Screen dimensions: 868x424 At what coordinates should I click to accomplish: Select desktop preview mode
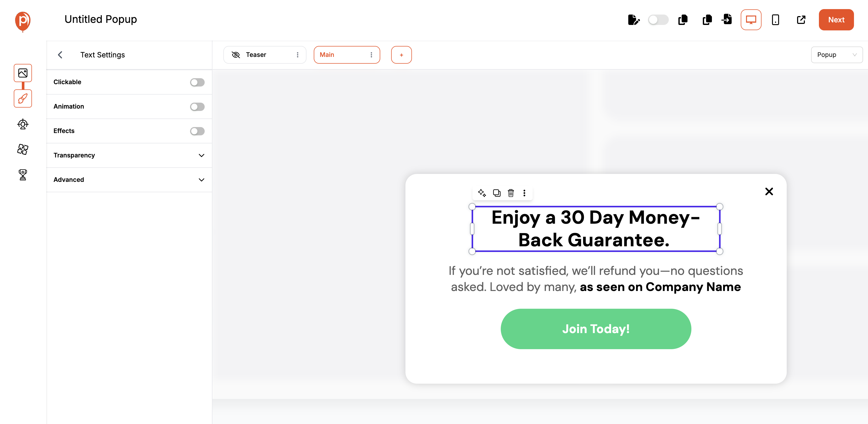751,20
